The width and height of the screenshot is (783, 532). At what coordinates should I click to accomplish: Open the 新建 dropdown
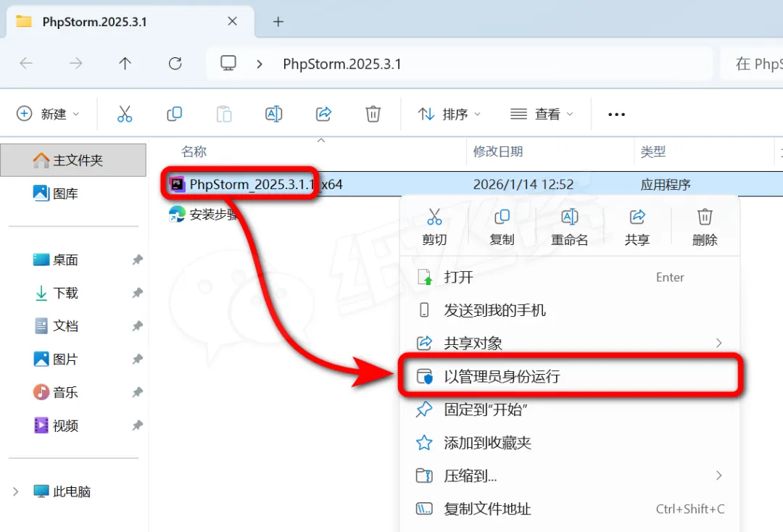click(x=48, y=115)
